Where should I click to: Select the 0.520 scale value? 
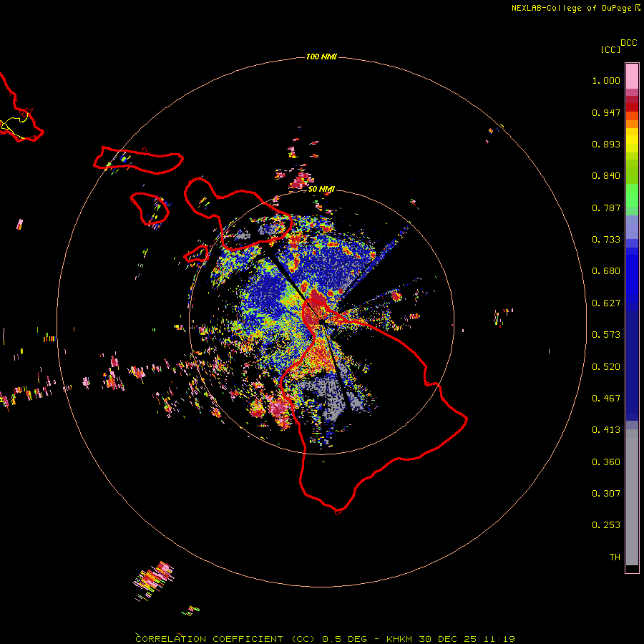pyautogui.click(x=606, y=367)
